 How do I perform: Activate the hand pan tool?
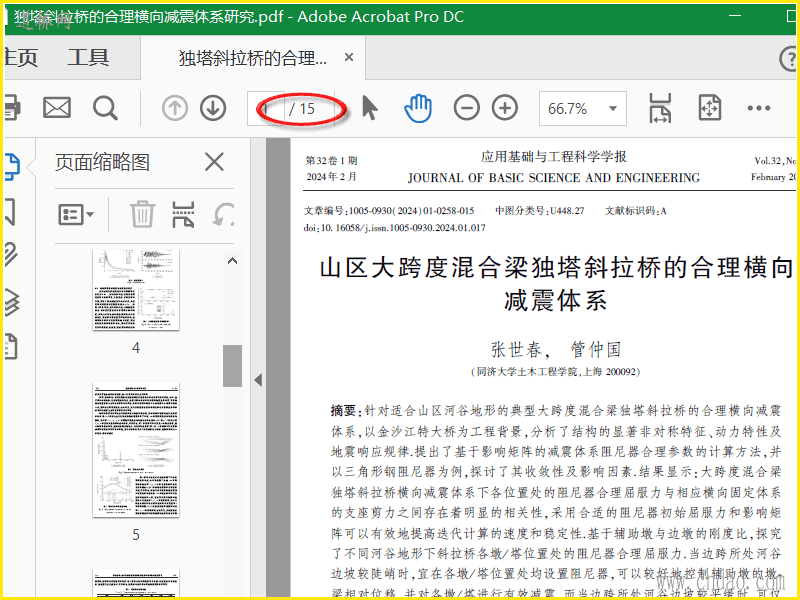pyautogui.click(x=418, y=108)
